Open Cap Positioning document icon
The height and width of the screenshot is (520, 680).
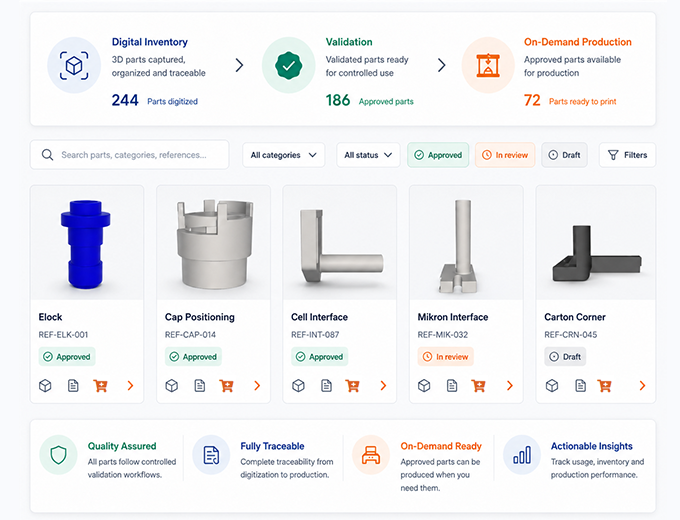[x=199, y=386]
